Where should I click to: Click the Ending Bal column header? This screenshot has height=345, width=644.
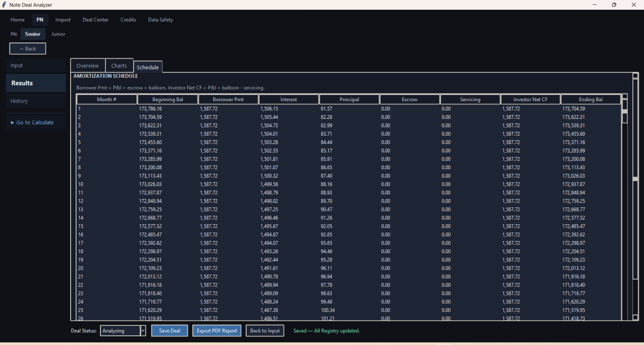(591, 99)
